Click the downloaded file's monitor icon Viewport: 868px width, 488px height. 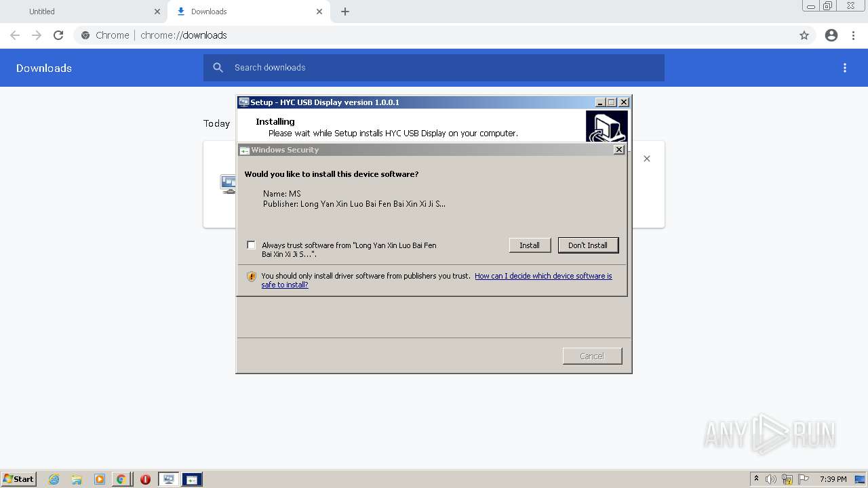click(x=228, y=184)
